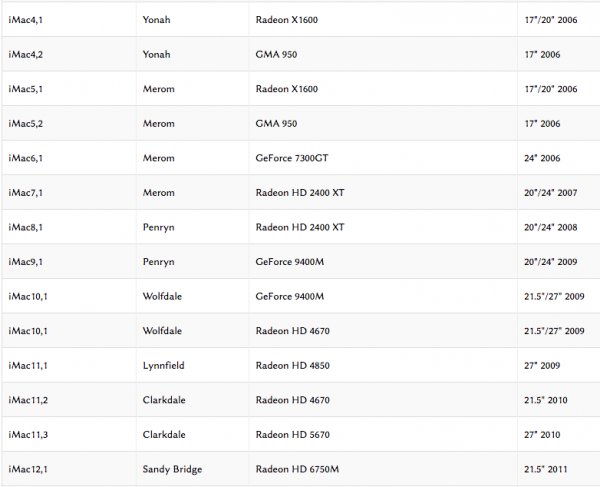The height and width of the screenshot is (487, 600).
Task: Click the iMac9,1 model identifier
Action: [x=25, y=262]
